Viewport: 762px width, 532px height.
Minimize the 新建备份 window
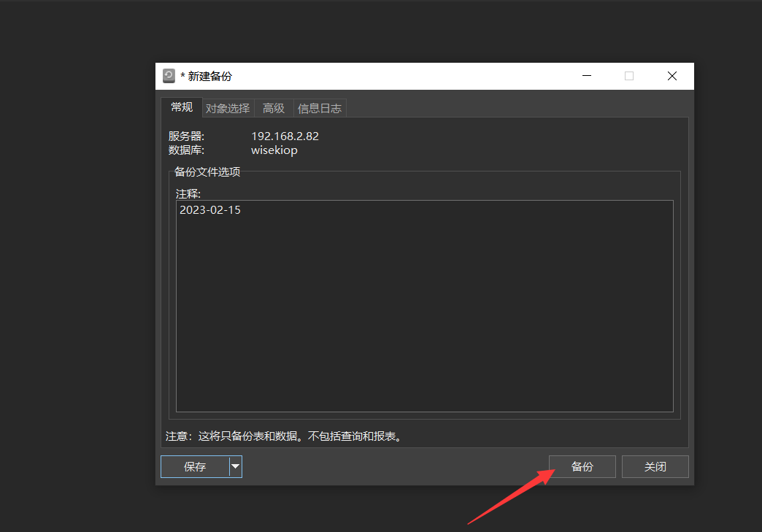point(587,76)
